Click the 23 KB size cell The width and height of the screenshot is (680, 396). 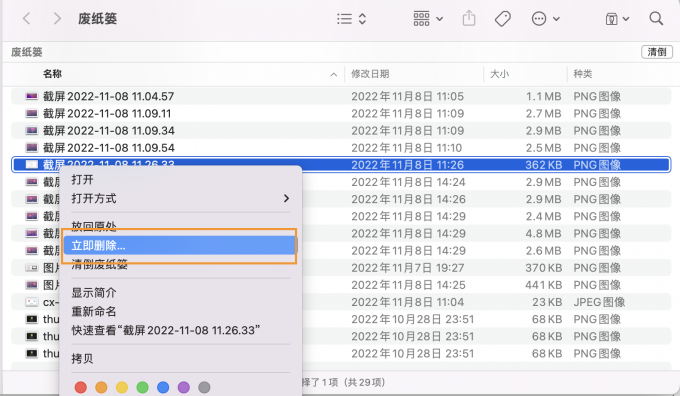(547, 302)
